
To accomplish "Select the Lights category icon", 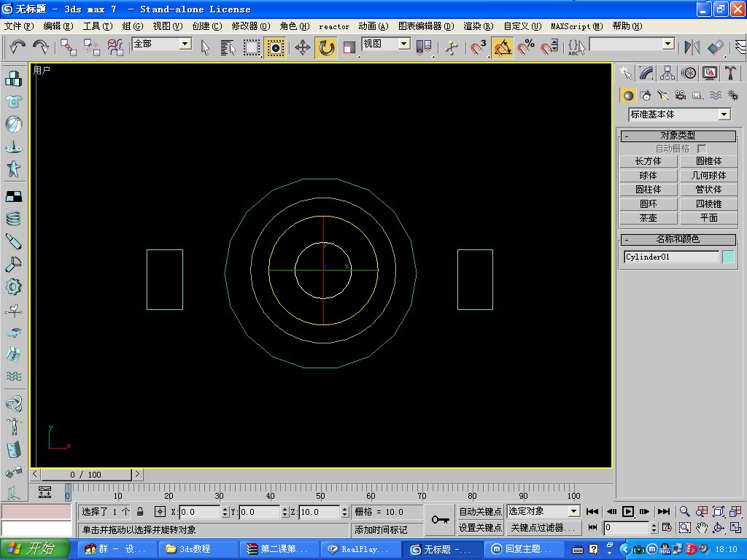I will [x=662, y=96].
